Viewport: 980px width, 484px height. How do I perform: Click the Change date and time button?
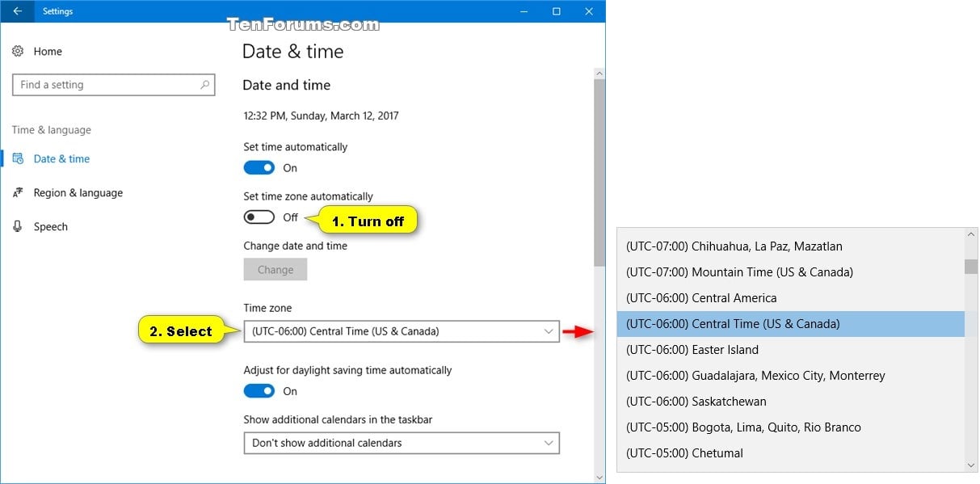[x=275, y=270]
